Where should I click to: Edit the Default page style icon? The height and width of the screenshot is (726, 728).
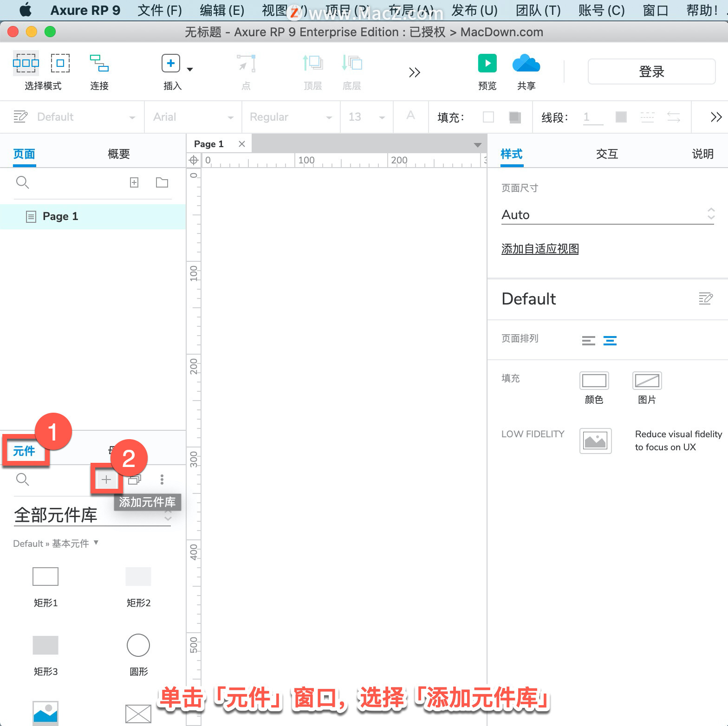(x=706, y=298)
